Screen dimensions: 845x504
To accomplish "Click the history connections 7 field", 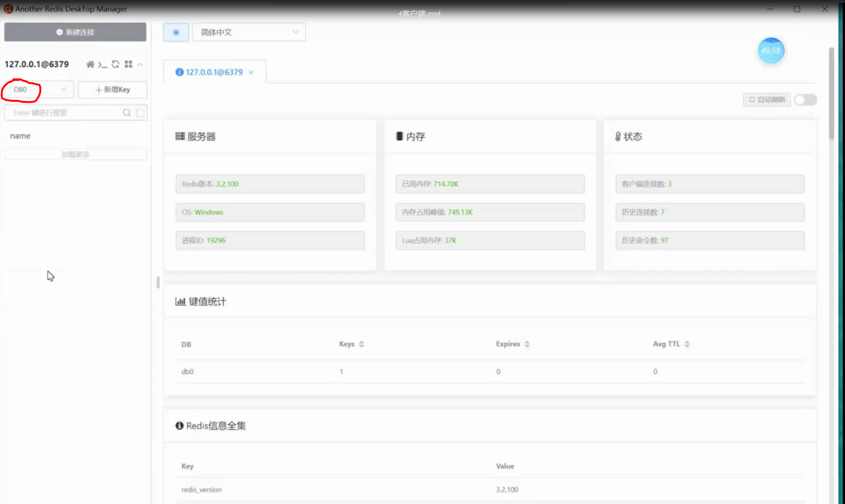I will point(710,212).
